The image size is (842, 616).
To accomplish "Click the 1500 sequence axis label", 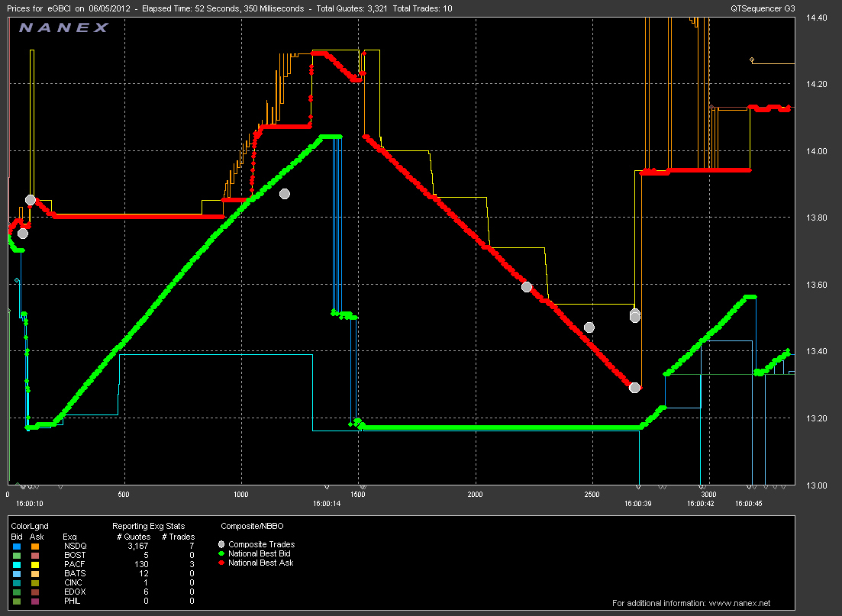I will click(357, 495).
